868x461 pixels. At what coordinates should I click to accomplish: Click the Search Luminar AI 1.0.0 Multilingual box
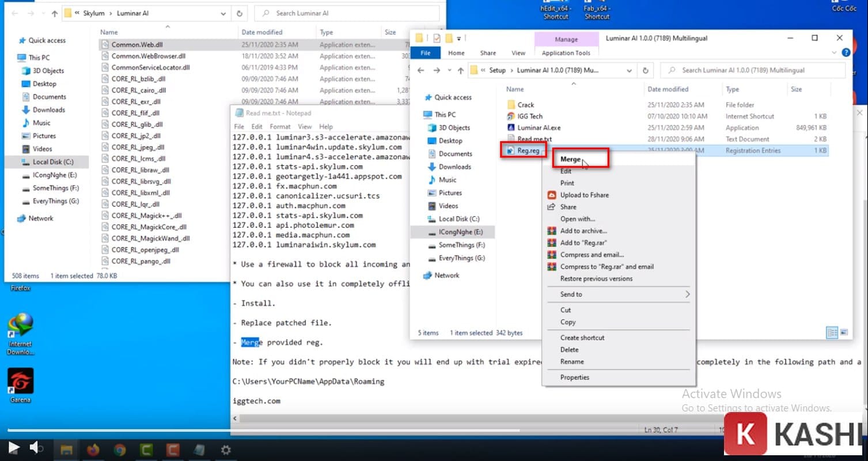754,70
